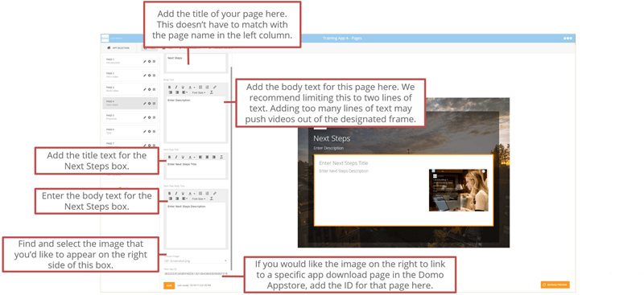The image size is (644, 295).
Task: Insert link in Next Step Body Text editor
Action: pyautogui.click(x=214, y=193)
